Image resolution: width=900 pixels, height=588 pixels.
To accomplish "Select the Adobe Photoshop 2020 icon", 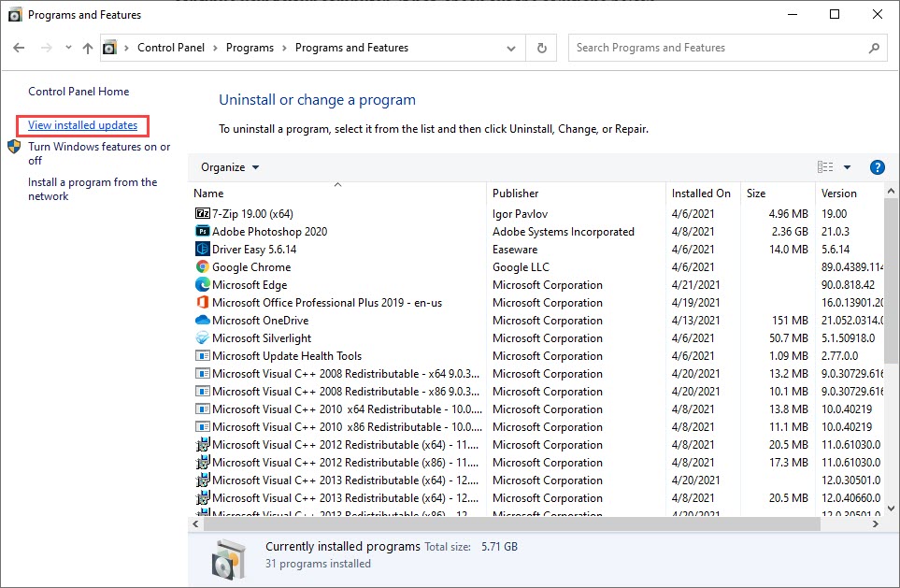I will point(202,232).
